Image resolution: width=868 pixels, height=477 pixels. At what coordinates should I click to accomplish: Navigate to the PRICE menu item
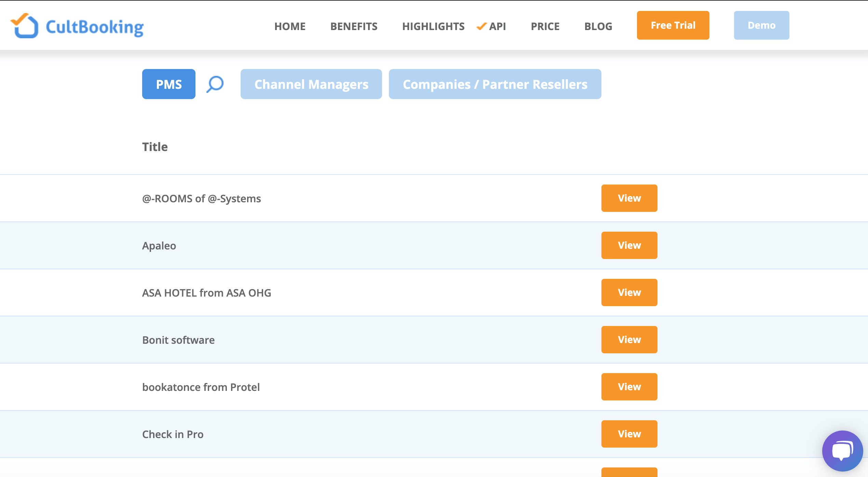click(x=545, y=26)
